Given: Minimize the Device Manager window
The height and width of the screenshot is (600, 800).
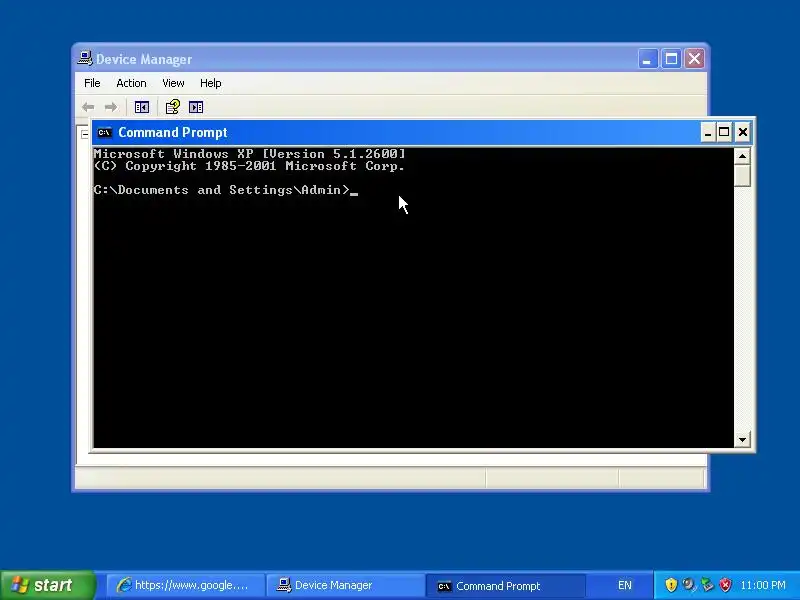Looking at the screenshot, I should [647, 59].
